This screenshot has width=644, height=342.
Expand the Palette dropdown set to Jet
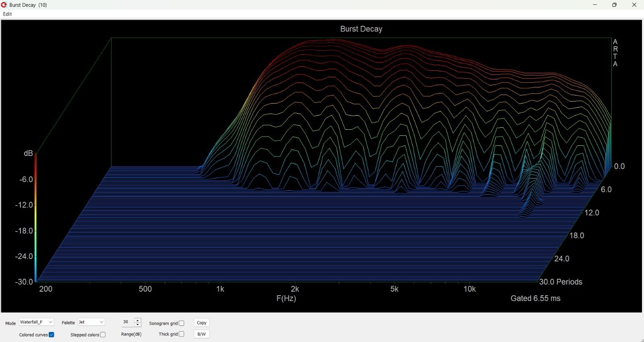pos(91,322)
